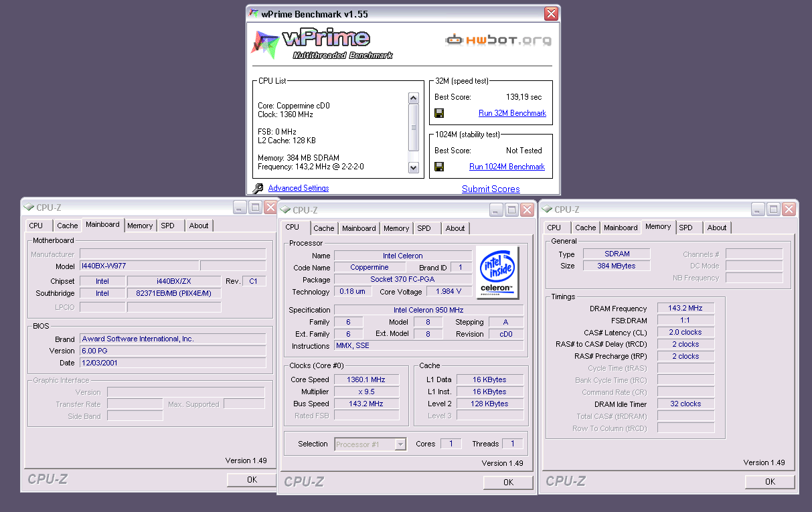This screenshot has width=812, height=512.
Task: Select the About tab in the Memory CPU-Z window
Action: [x=717, y=228]
